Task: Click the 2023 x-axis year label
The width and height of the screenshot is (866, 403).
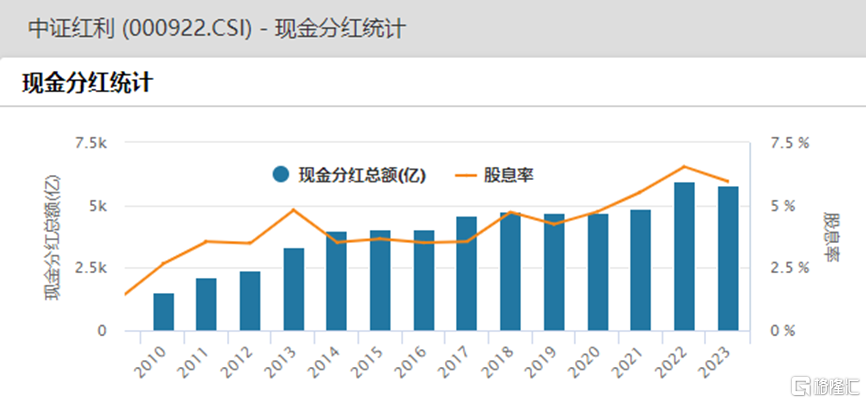Action: coord(715,363)
